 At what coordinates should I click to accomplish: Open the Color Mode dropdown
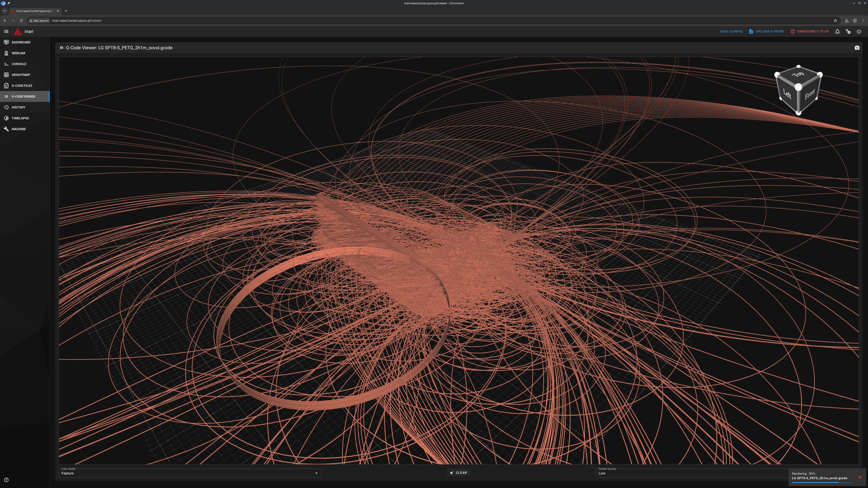click(x=190, y=473)
